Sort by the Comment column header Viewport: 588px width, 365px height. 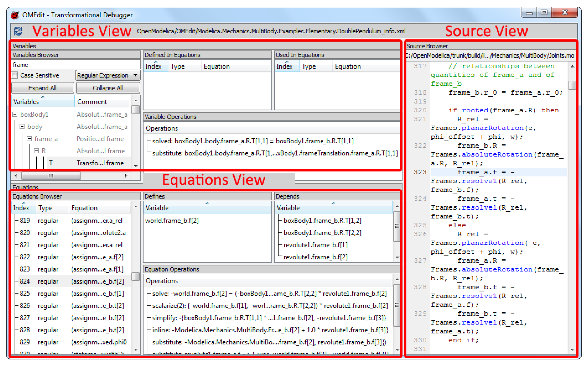pos(103,102)
